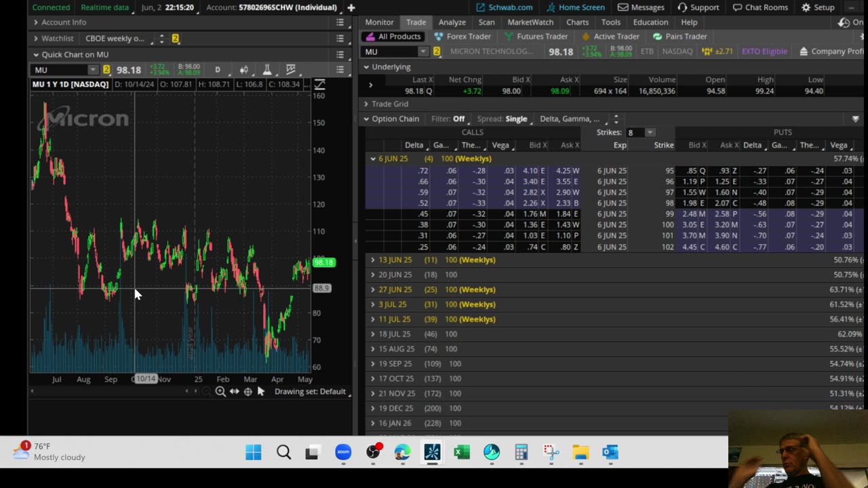Viewport: 868px width, 488px height.
Task: Open Option Chain settings arrow at far right
Action: [855, 119]
